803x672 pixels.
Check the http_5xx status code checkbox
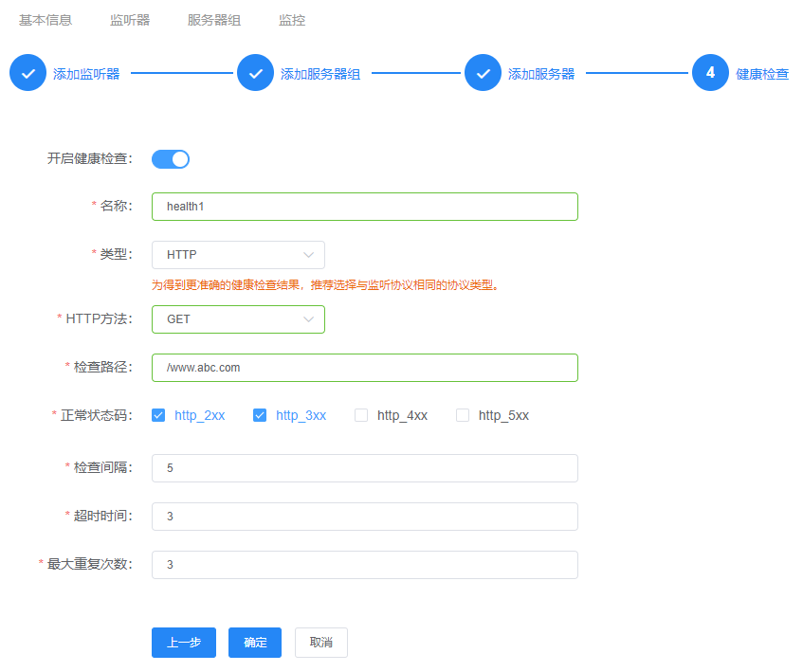click(463, 415)
